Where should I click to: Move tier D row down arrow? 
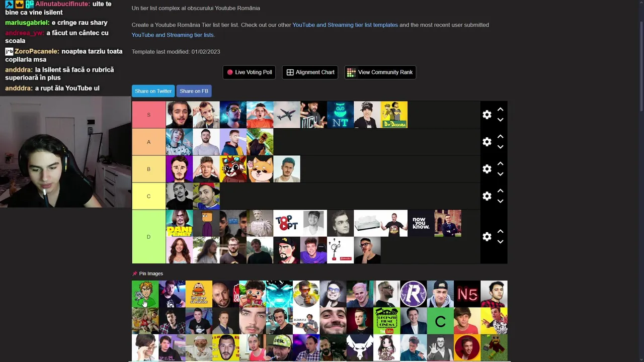(500, 242)
